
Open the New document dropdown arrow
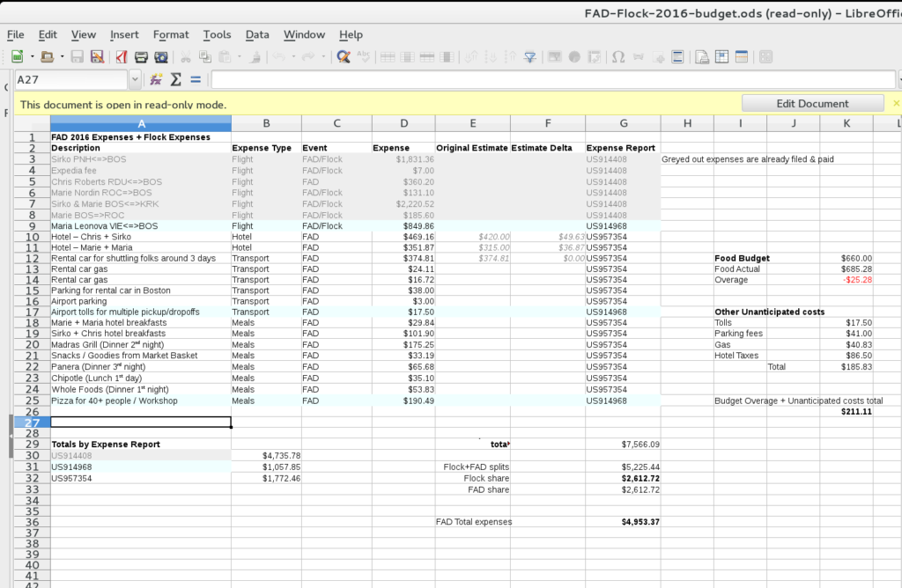click(33, 57)
